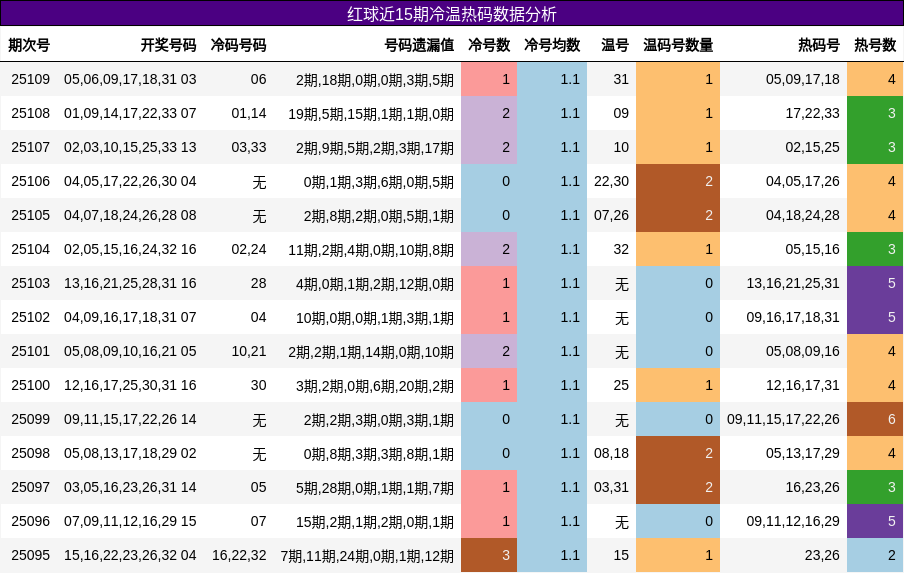904x573 pixels.
Task: Click hot count 5 in row 25103
Action: pyautogui.click(x=875, y=283)
